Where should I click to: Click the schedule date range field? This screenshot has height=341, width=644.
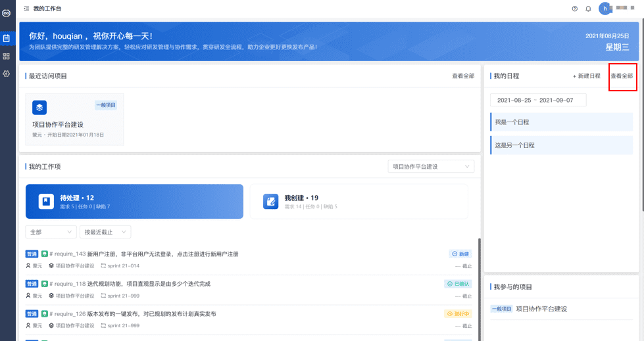coord(538,100)
